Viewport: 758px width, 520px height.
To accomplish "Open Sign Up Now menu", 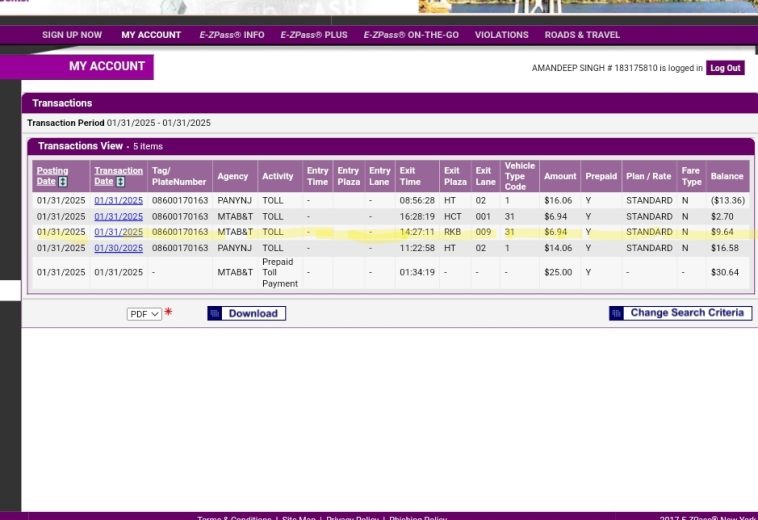I will click(x=72, y=35).
